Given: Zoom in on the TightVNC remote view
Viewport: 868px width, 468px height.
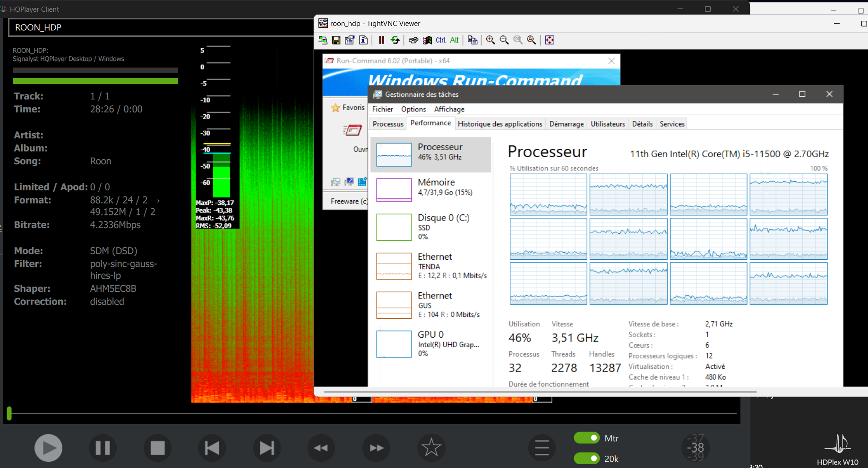Looking at the screenshot, I should click(x=490, y=40).
